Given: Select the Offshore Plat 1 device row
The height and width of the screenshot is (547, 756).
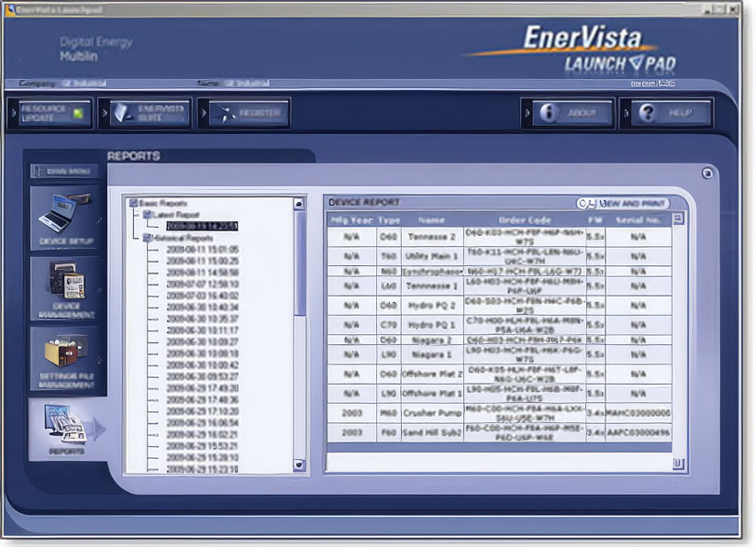Looking at the screenshot, I should [499, 394].
